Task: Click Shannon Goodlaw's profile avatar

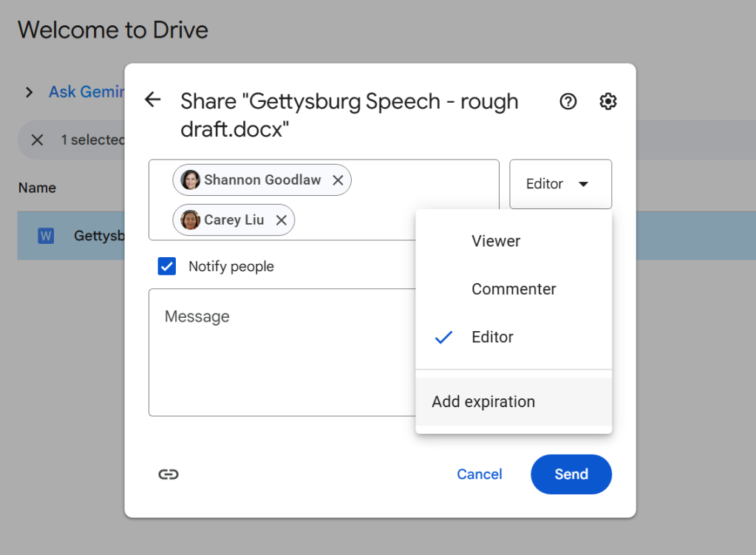Action: (190, 180)
